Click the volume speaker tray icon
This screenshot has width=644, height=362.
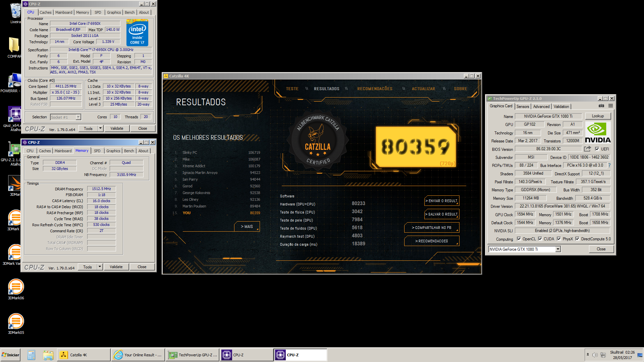[595, 355]
